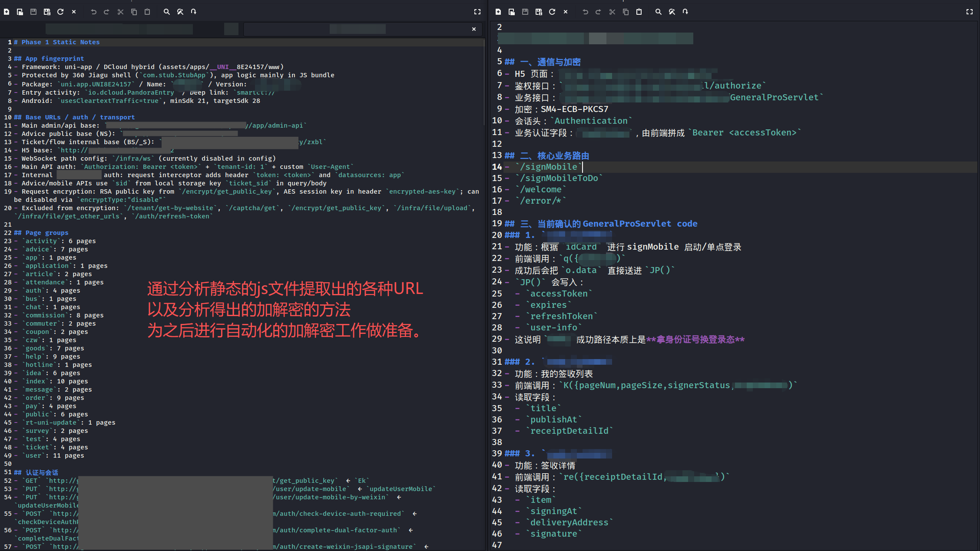Open Go to line in right editor
980x551 pixels.
click(685, 12)
